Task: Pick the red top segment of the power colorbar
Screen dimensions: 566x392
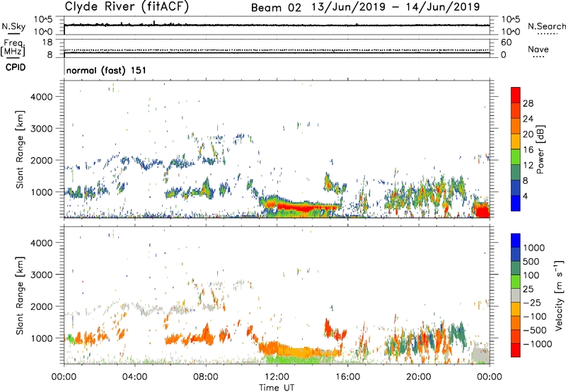Action: point(516,95)
